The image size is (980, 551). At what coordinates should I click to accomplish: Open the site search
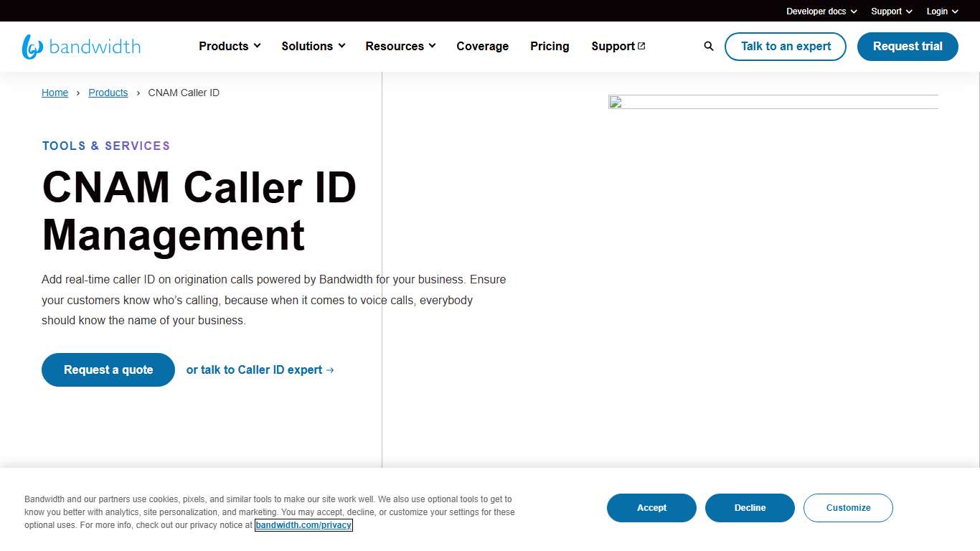(x=708, y=46)
